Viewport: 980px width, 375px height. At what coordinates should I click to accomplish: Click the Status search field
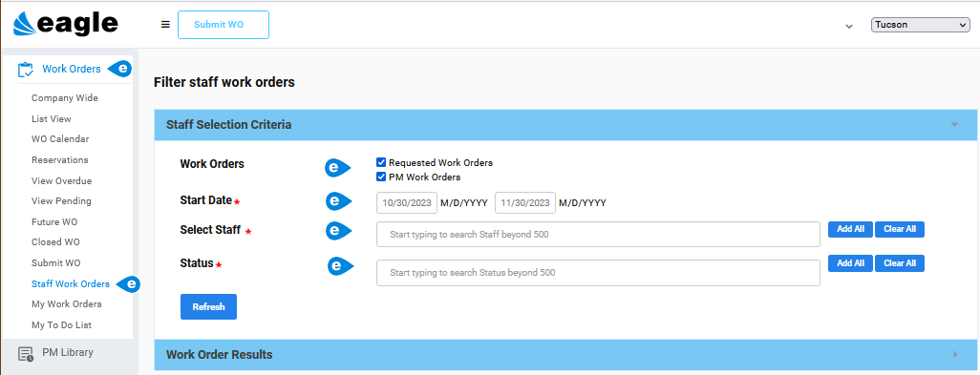pos(598,273)
